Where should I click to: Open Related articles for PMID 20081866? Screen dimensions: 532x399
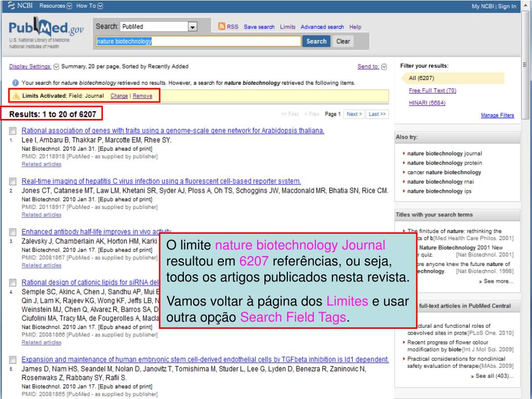42,343
